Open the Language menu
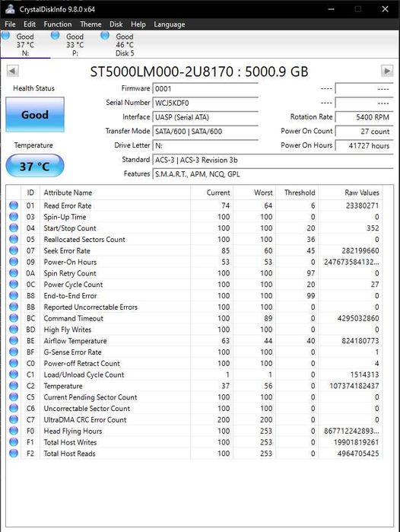This screenshot has width=400, height=532. (169, 24)
